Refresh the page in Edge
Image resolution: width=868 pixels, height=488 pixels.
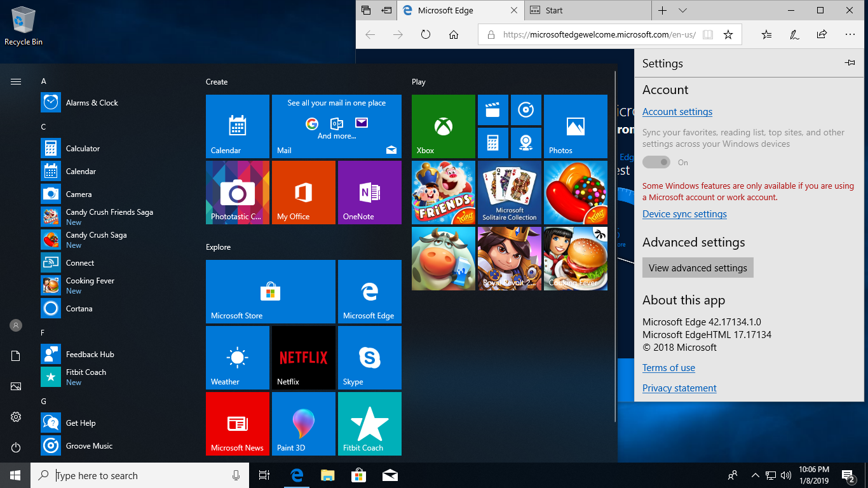click(426, 35)
